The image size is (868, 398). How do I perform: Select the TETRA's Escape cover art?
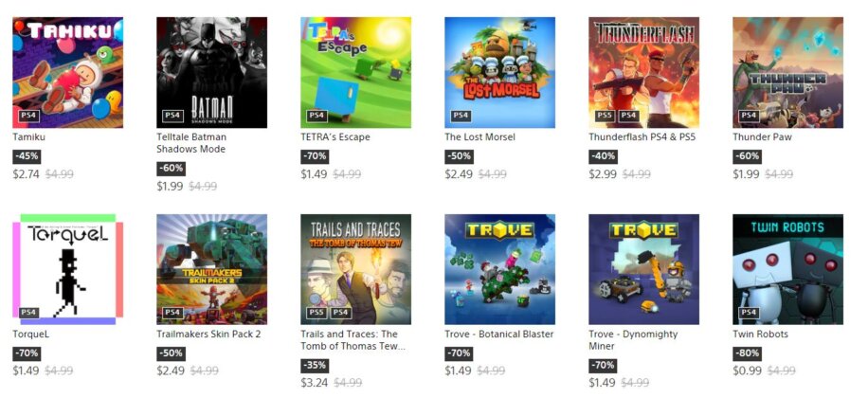pos(356,73)
